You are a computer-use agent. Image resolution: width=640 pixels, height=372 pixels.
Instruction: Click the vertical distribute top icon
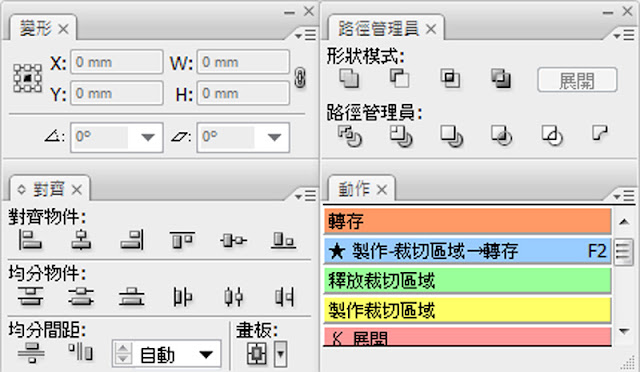pyautogui.click(x=31, y=296)
